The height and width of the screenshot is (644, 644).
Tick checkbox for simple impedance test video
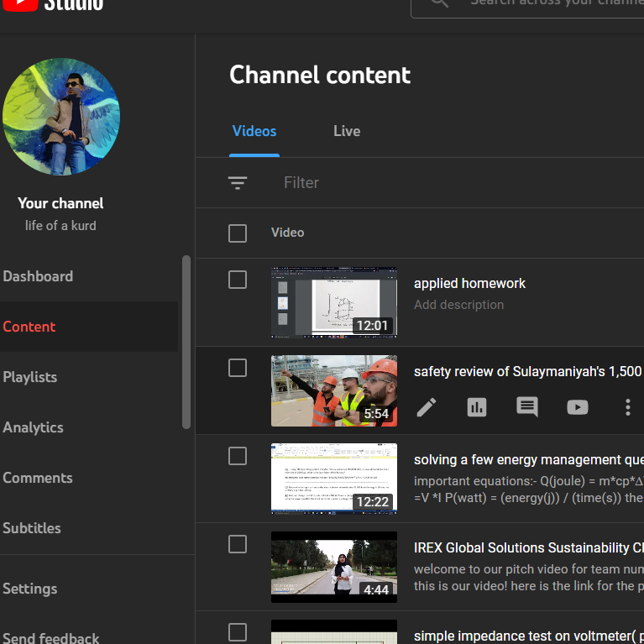point(238,632)
